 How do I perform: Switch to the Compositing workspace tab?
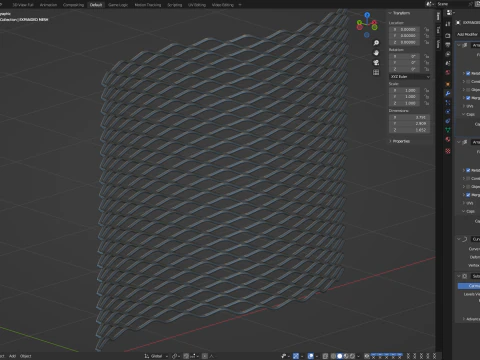[73, 5]
